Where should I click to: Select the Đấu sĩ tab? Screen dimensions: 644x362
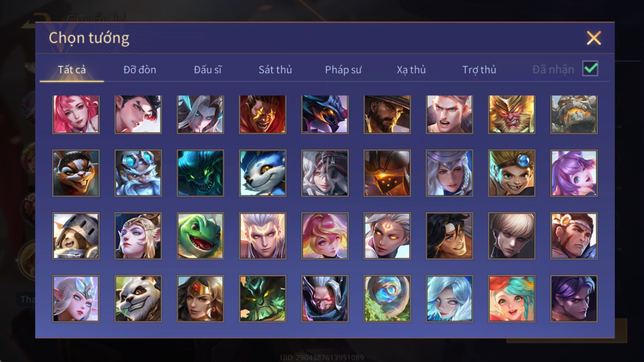[x=208, y=70]
